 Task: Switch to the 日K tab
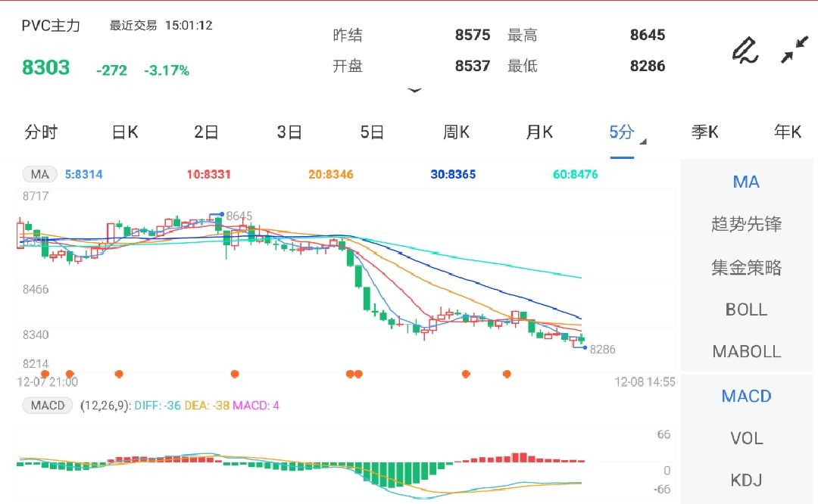pos(125,132)
